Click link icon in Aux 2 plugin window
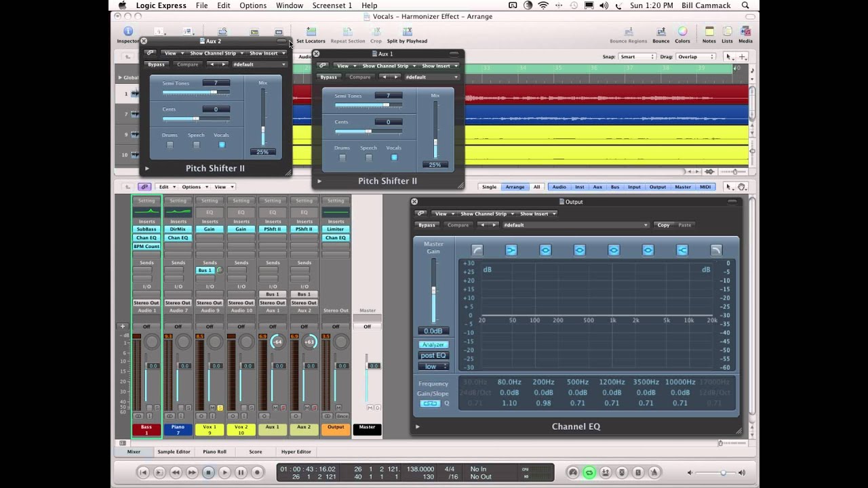The image size is (868, 488). [x=150, y=53]
